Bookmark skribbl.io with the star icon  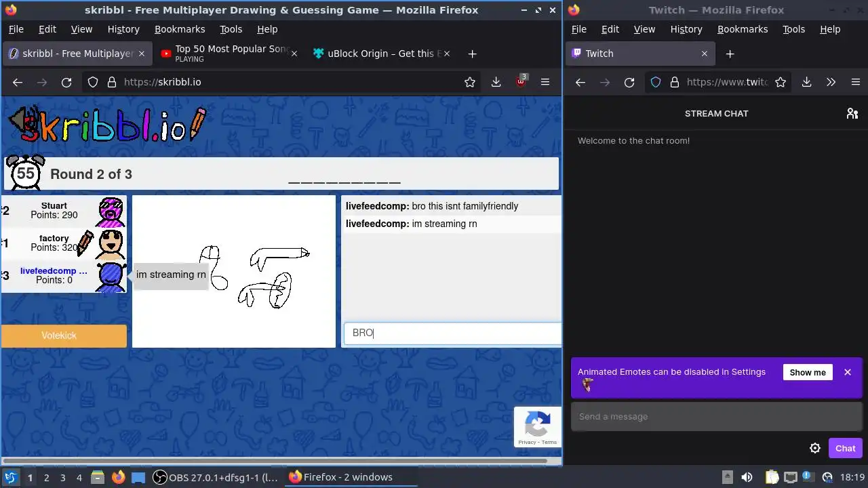pos(469,82)
